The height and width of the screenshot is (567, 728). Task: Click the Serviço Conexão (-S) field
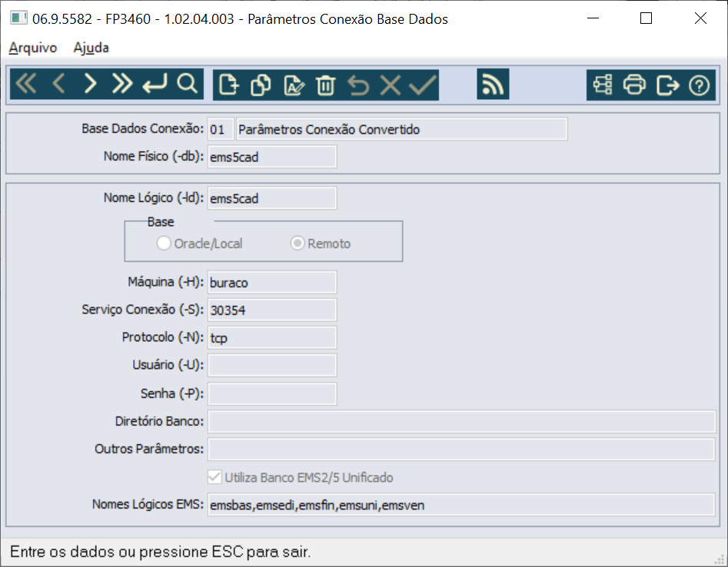272,310
